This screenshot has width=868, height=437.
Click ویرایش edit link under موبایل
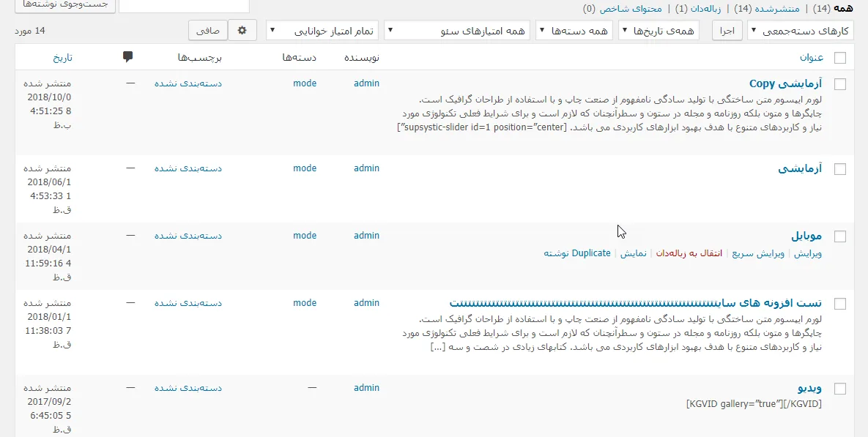(808, 253)
